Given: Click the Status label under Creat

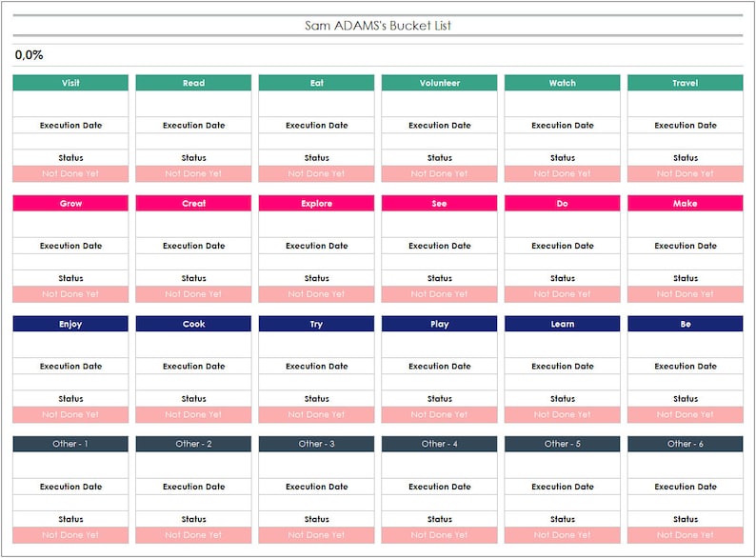Looking at the screenshot, I should tap(193, 278).
